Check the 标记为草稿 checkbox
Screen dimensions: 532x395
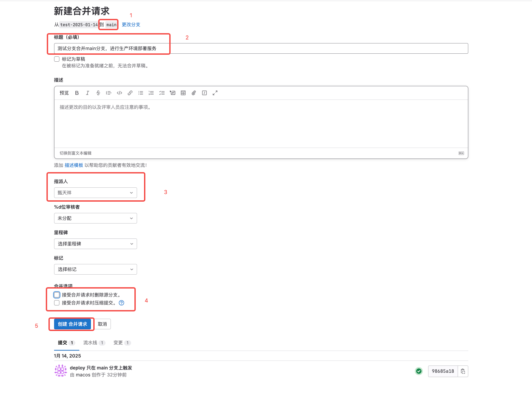click(x=57, y=59)
